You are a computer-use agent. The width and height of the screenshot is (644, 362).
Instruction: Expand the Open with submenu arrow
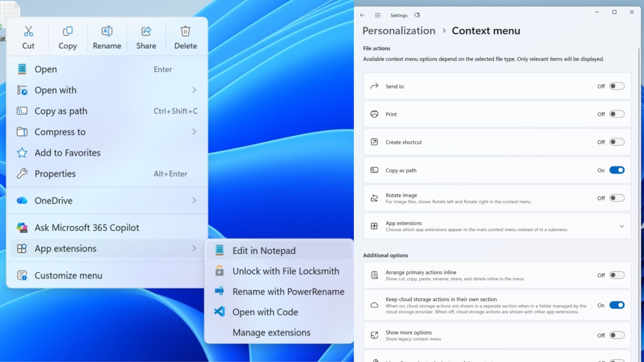coord(194,90)
